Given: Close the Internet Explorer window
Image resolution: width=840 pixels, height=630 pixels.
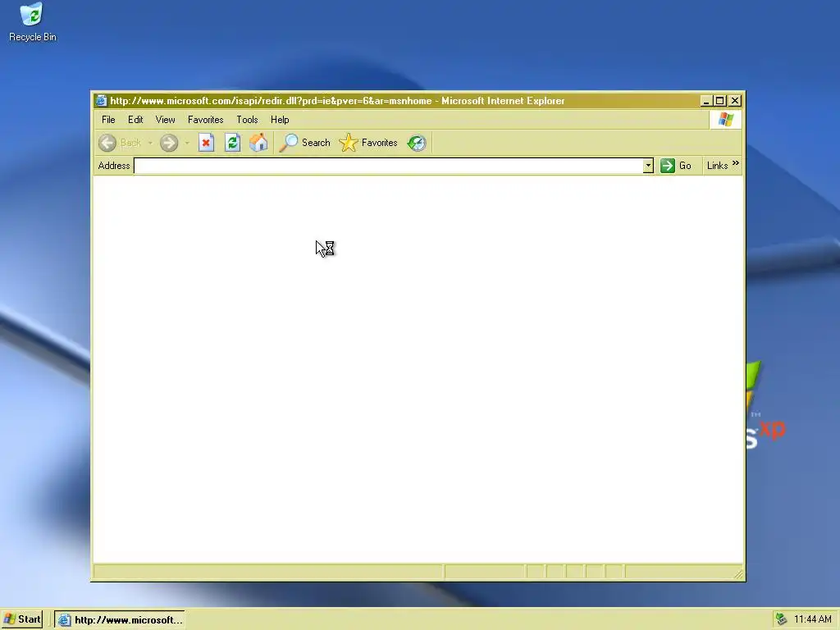Looking at the screenshot, I should (x=735, y=101).
